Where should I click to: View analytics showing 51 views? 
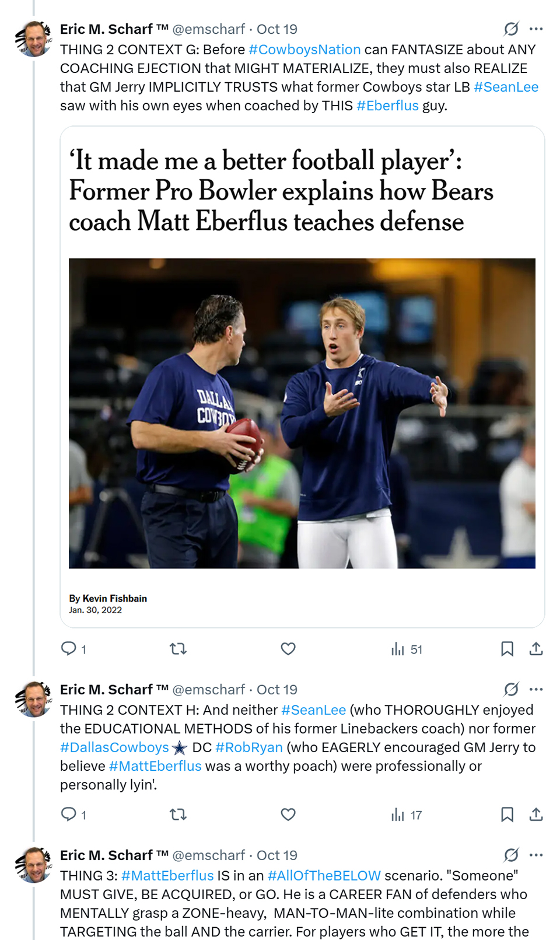tap(407, 649)
